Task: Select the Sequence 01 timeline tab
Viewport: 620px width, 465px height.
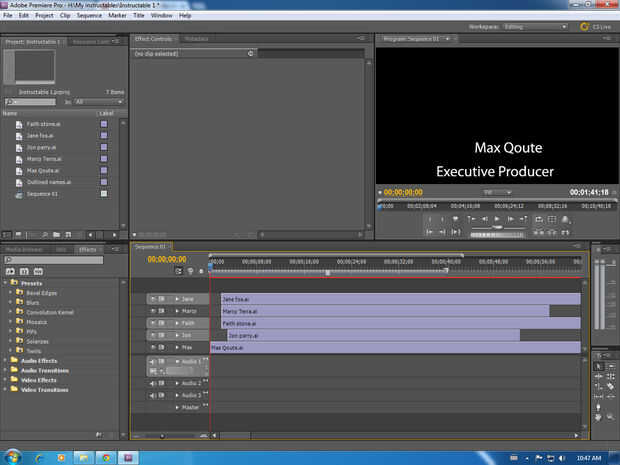Action: [150, 246]
